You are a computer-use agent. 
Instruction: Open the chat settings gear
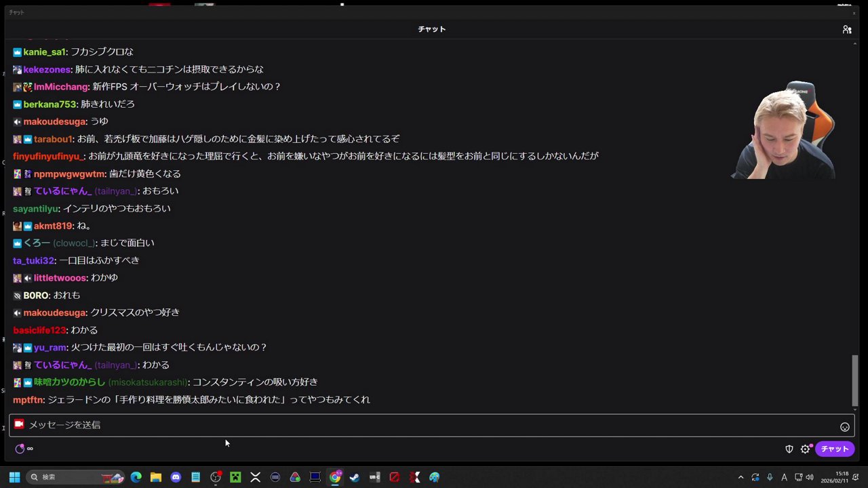[x=806, y=449]
